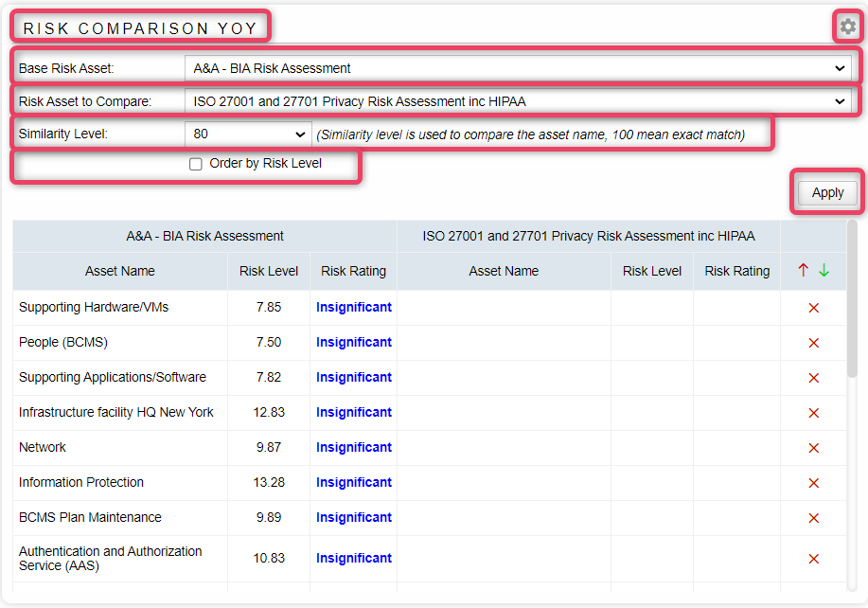The width and height of the screenshot is (868, 608).
Task: Click the red up arrow in header
Action: click(x=804, y=270)
